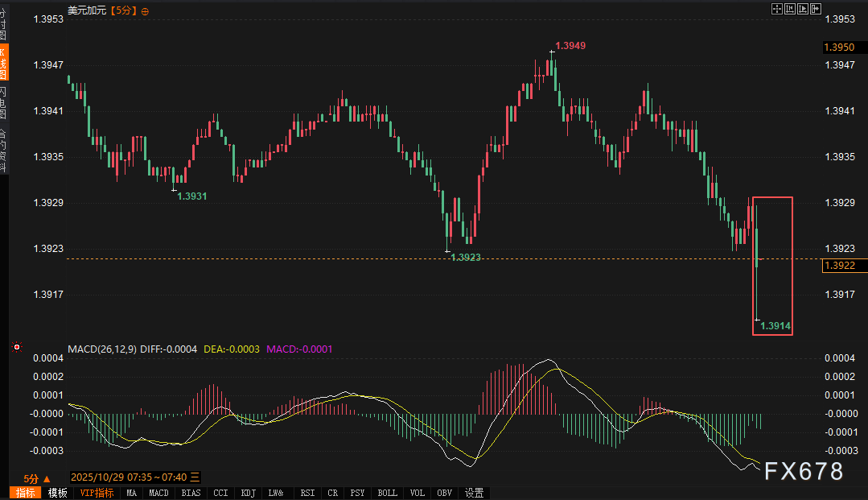
Task: Switch to the 模板 bottom tab
Action: coord(57,493)
